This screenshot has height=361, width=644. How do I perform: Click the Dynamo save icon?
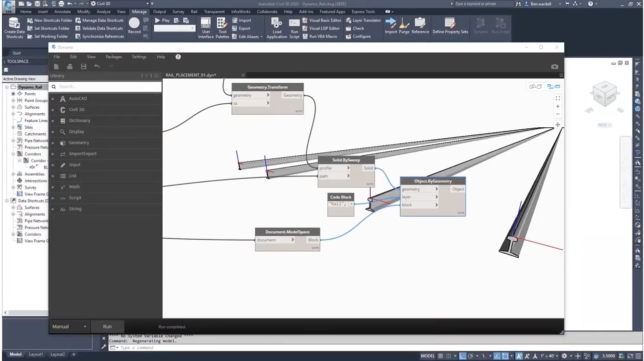click(x=84, y=66)
